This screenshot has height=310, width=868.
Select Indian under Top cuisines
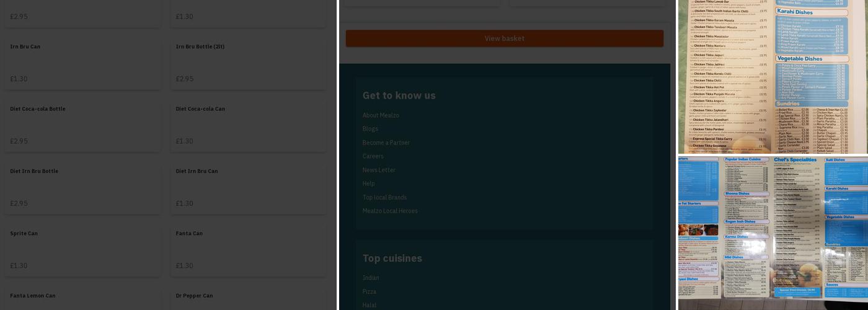371,278
